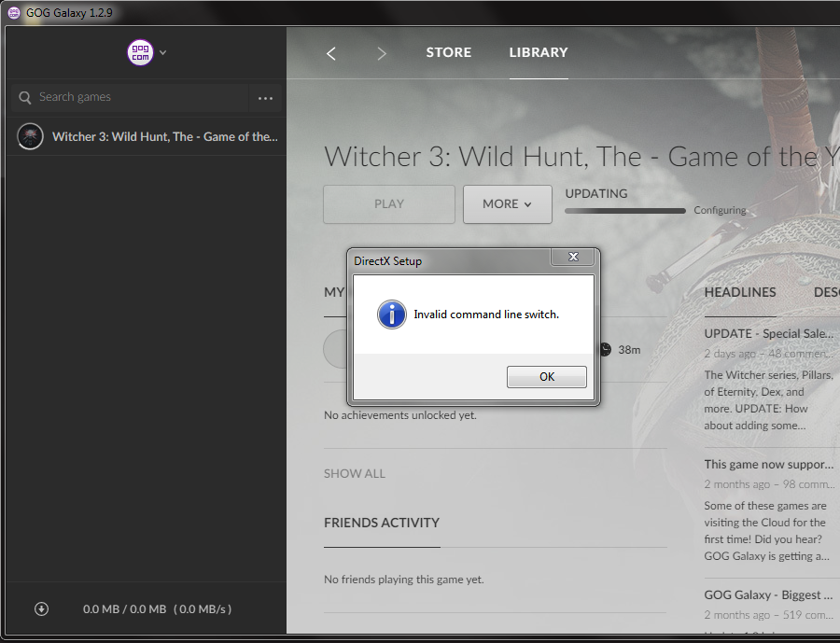The image size is (840, 643).
Task: Click the downloads arrow icon at bottom
Action: click(41, 609)
